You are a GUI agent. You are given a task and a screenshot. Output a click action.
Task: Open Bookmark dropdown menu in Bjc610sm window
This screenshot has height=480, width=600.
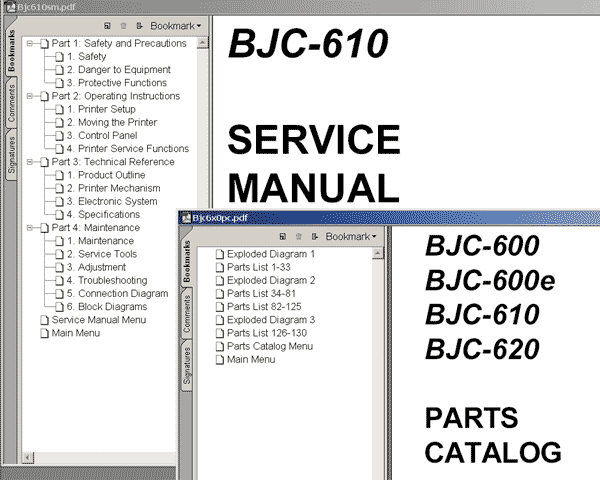(x=176, y=26)
